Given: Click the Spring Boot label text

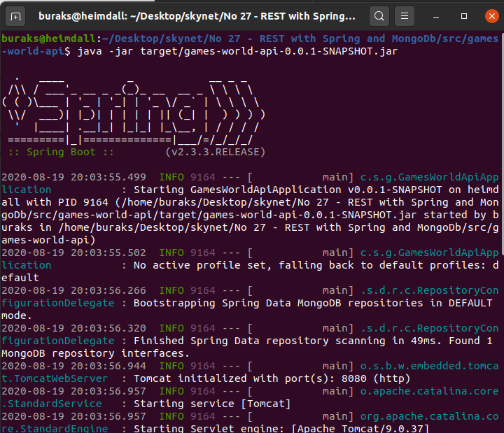Looking at the screenshot, I should (x=61, y=152).
